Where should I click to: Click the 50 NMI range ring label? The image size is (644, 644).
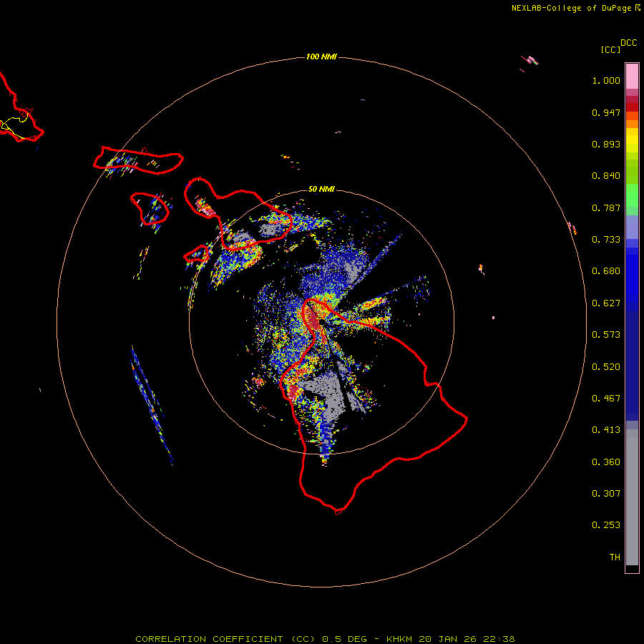click(x=321, y=189)
